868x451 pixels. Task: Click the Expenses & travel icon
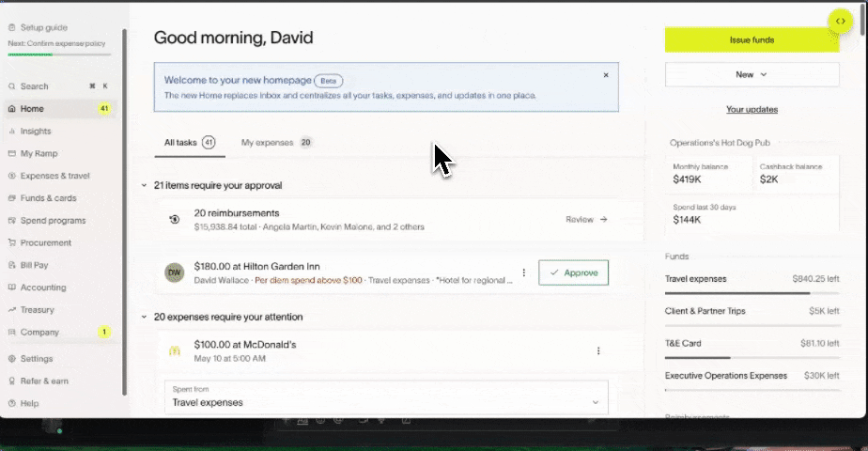[12, 176]
